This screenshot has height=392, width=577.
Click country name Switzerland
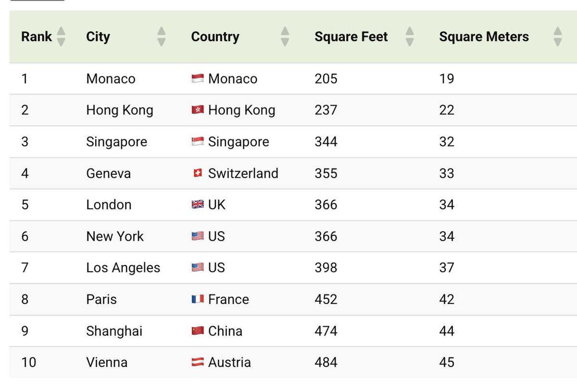coord(243,173)
